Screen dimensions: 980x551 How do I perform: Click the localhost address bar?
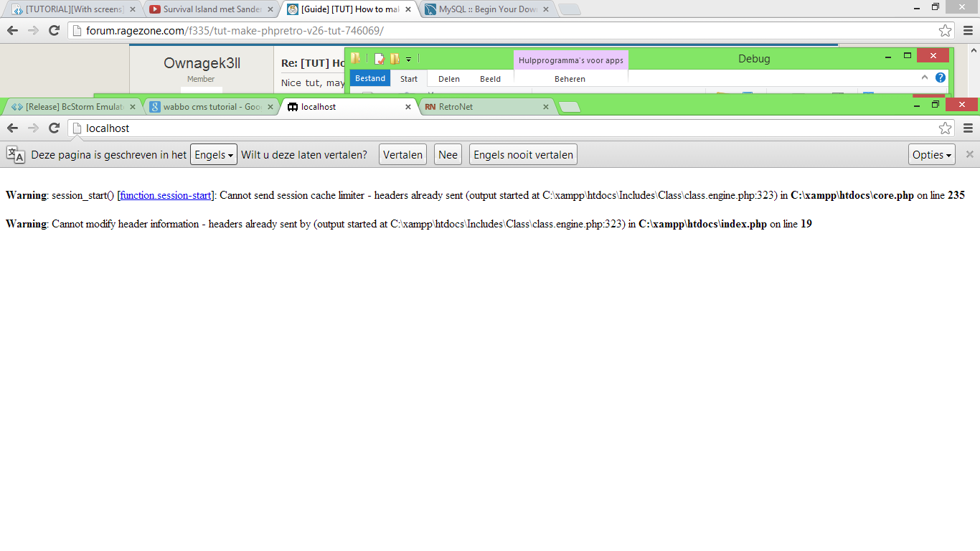coord(502,128)
